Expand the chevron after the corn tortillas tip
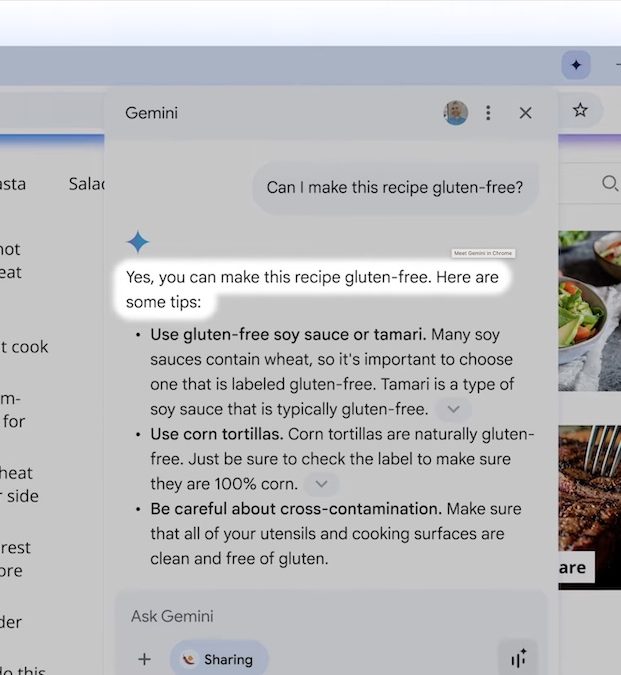The image size is (621, 675). coord(320,484)
